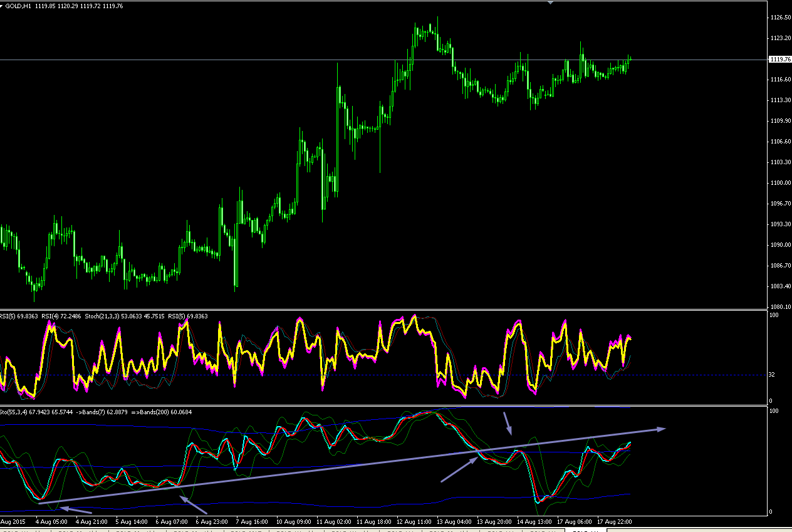Click the 11 Aug 02:00 time label
Image resolution: width=792 pixels, height=532 pixels.
point(334,521)
